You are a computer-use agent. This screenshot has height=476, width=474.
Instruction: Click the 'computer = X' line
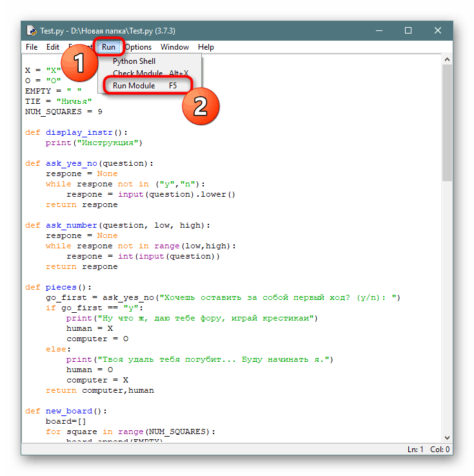pyautogui.click(x=97, y=380)
